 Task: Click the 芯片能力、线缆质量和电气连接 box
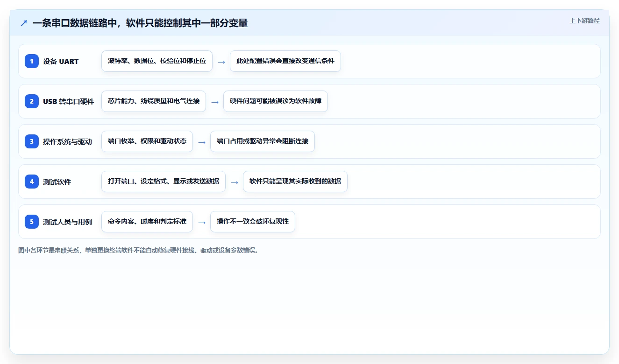154,101
